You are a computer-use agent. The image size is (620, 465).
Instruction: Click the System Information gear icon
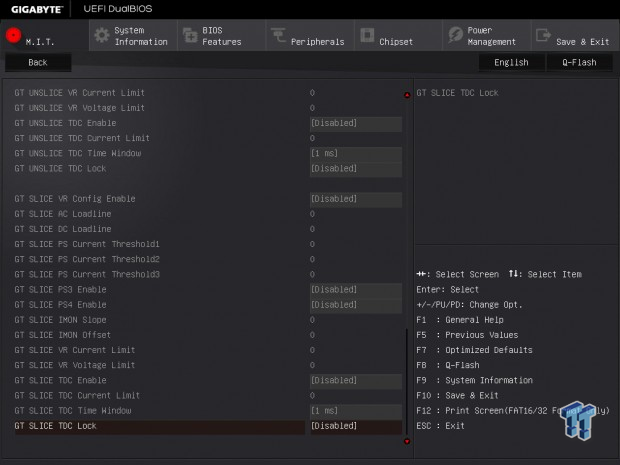(x=102, y=35)
